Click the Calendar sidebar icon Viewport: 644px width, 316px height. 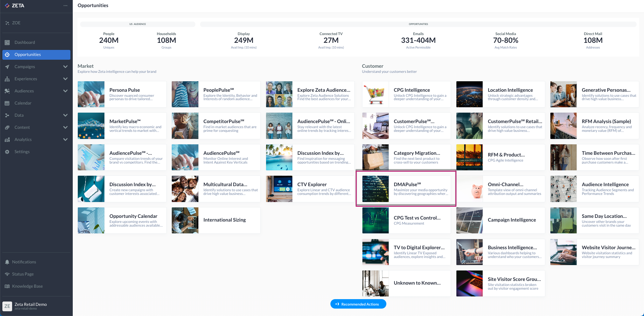click(7, 103)
